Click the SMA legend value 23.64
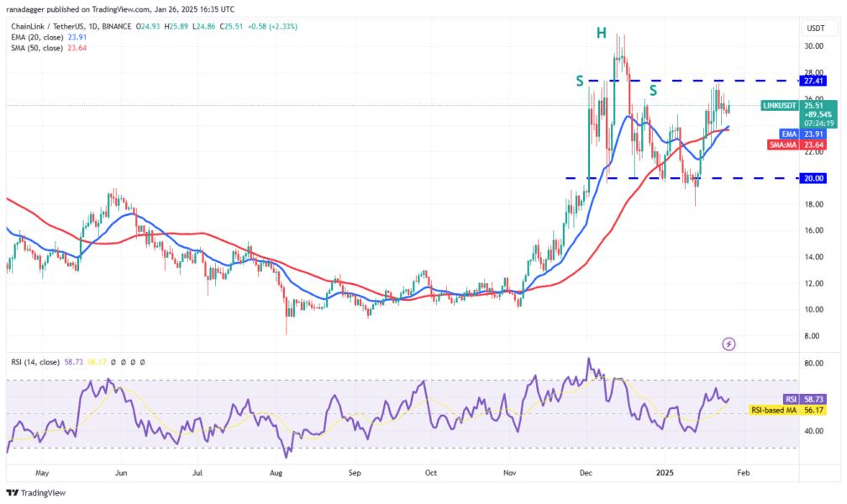The height and width of the screenshot is (504, 847). (77, 48)
